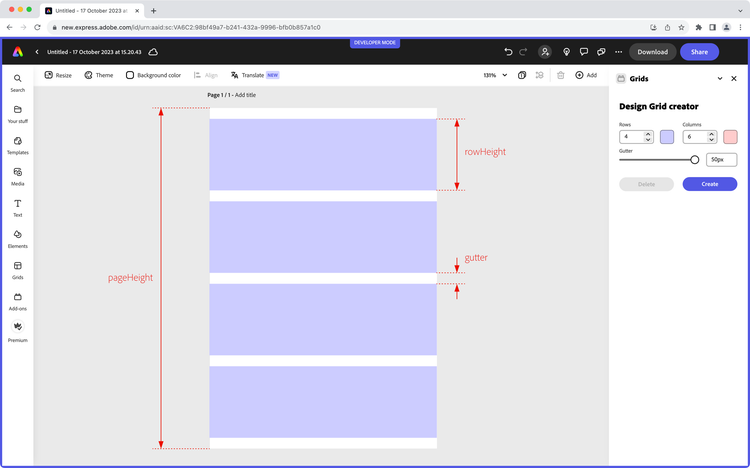Open the Grids sidebar item
Viewport: 750px width, 468px height.
[x=17, y=267]
